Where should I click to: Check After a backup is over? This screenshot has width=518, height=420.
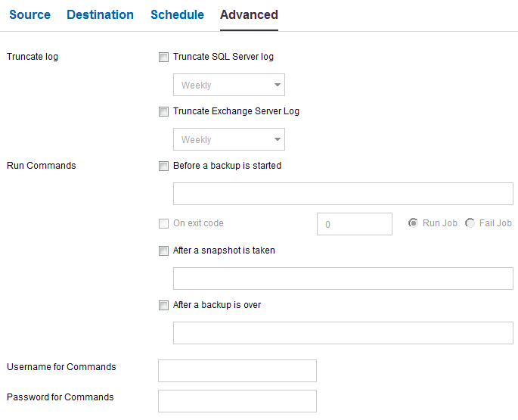pyautogui.click(x=163, y=305)
